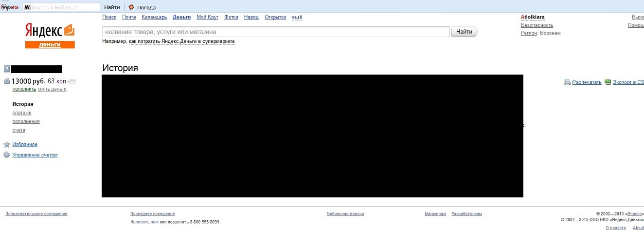Click the card icon after 63 коп.
The image size is (644, 232).
[x=72, y=81]
